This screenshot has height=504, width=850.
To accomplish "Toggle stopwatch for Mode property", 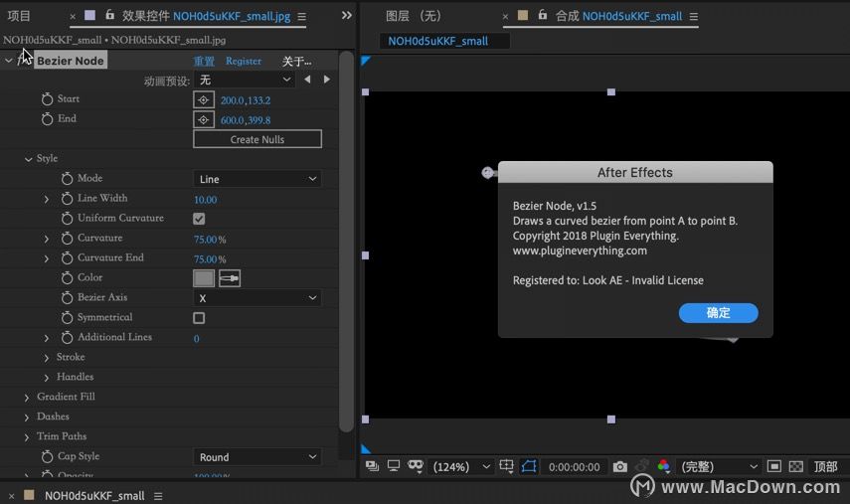I will [67, 179].
